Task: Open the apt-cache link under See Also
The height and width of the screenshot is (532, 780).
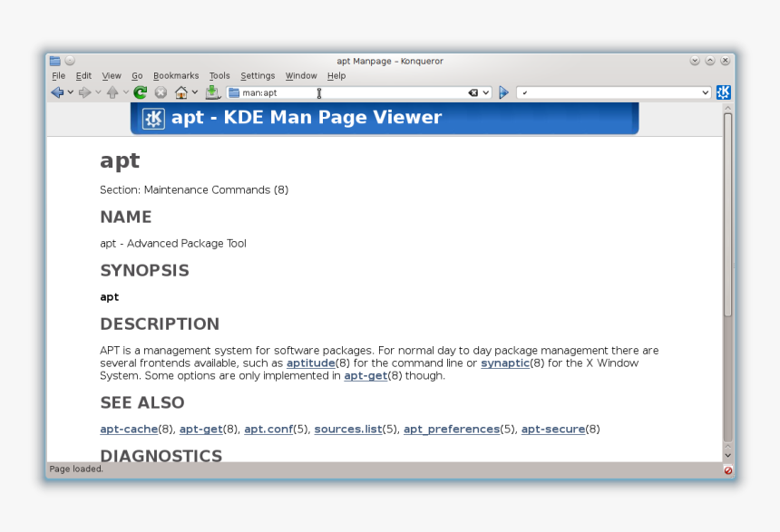Action: click(x=129, y=429)
